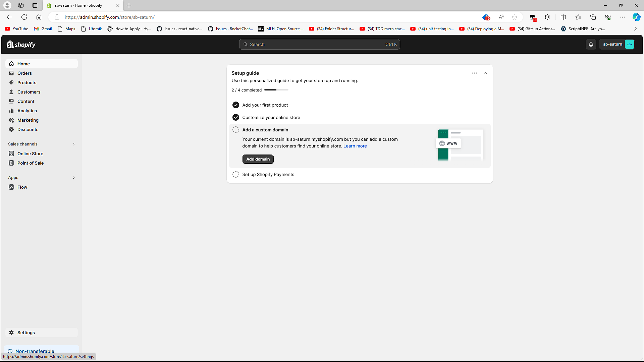Click the setup guide progress bar
This screenshot has height=362, width=644.
click(x=276, y=90)
